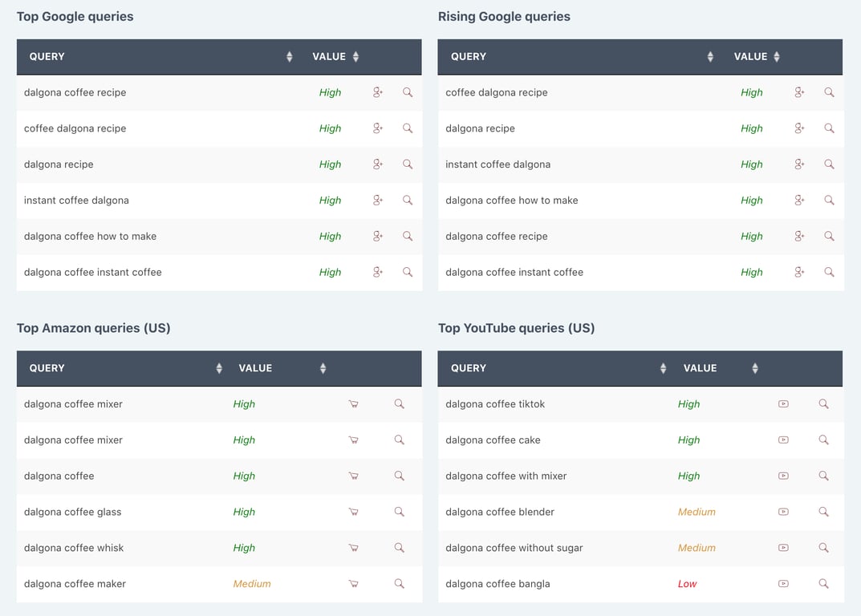The image size is (861, 616).
Task: Click search icon for 'dalgona coffee whisk'
Action: [x=399, y=548]
